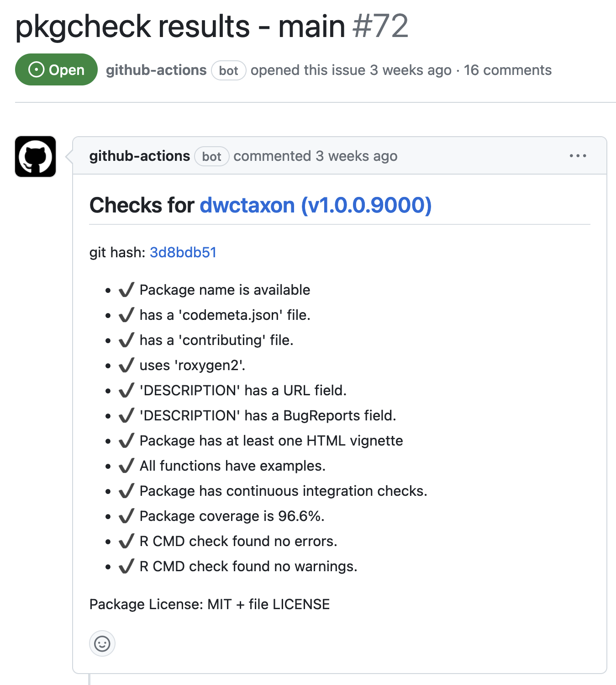Image resolution: width=616 pixels, height=685 pixels.
Task: Click the issue title pkgcheck results - main
Action: click(179, 27)
